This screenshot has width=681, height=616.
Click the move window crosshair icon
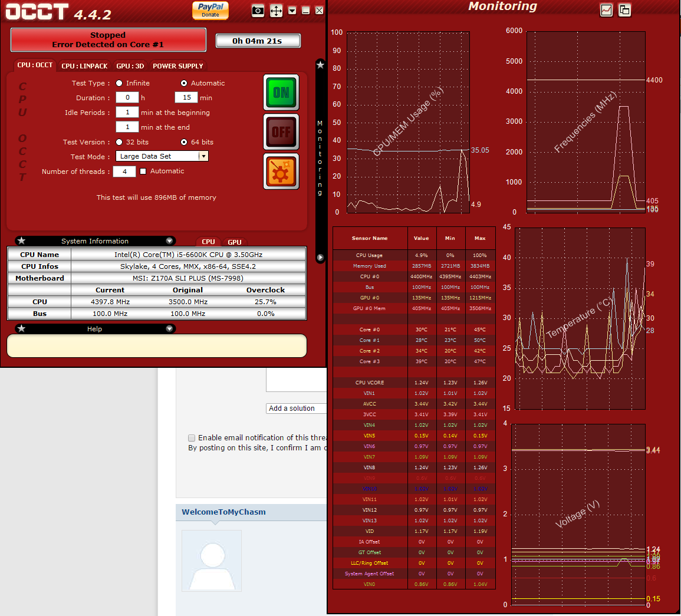pos(276,11)
